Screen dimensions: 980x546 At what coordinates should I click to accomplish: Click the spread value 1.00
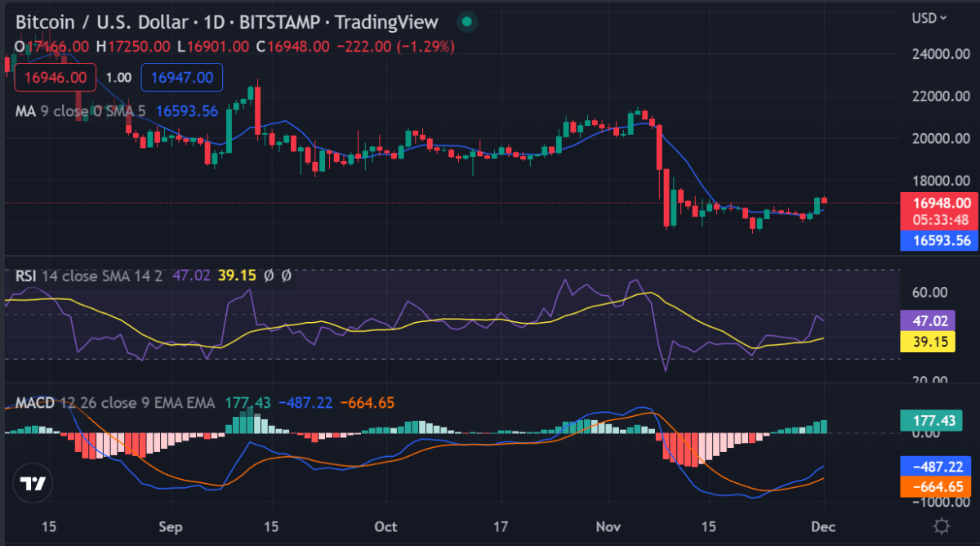tap(118, 78)
